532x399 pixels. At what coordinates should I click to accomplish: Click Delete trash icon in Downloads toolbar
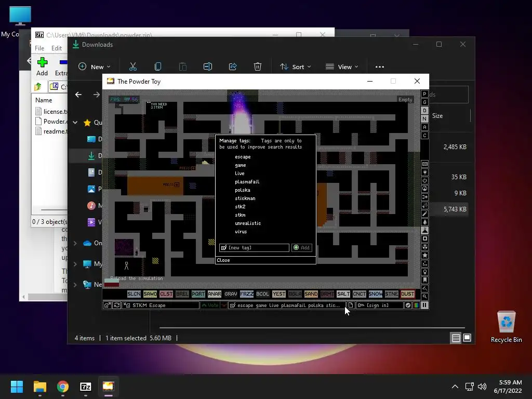point(258,67)
